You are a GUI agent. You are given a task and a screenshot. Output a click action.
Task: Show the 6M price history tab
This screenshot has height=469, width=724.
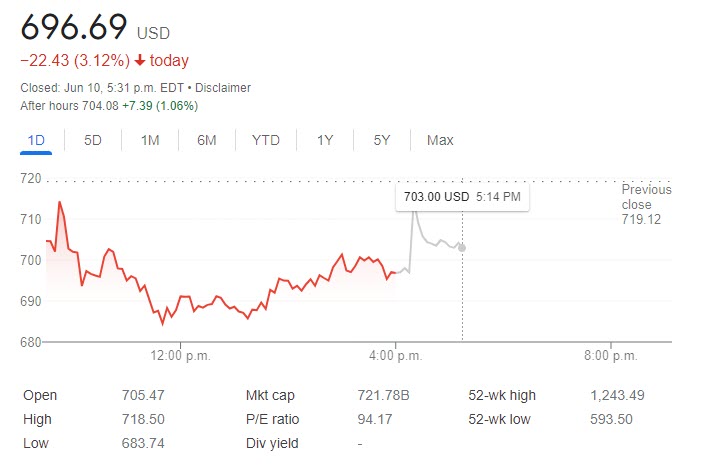tap(207, 140)
